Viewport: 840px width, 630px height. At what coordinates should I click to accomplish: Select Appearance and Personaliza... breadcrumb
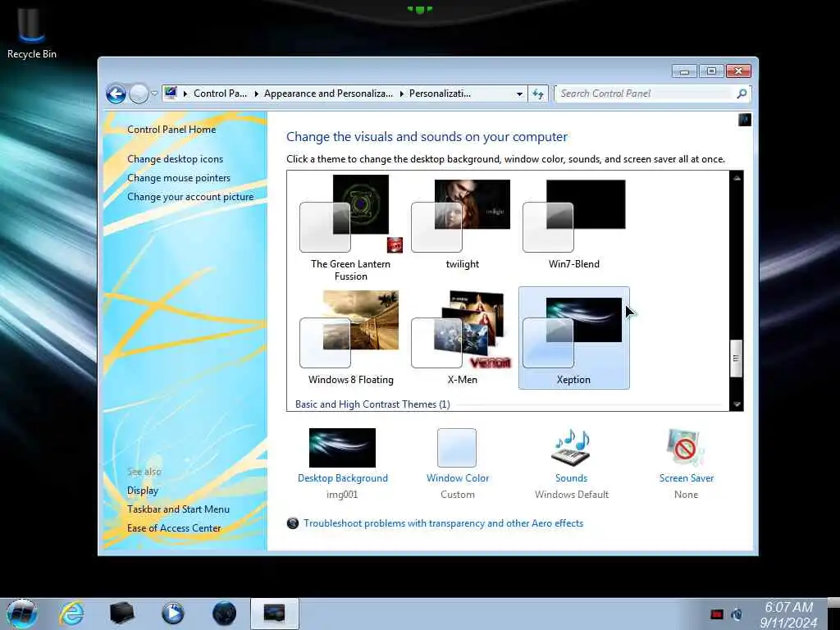tap(328, 94)
